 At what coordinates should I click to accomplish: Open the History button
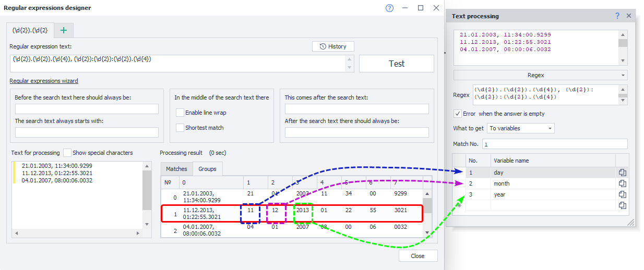pos(333,46)
